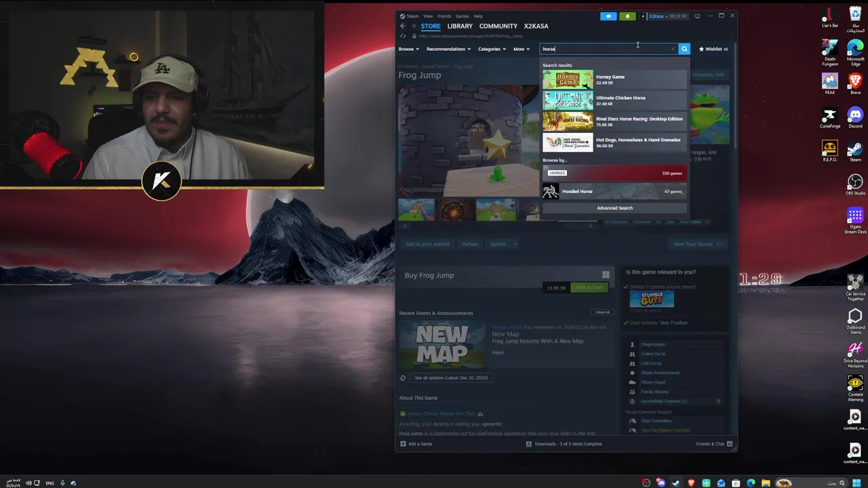
Task: Open the Wishlist star link
Action: point(713,49)
